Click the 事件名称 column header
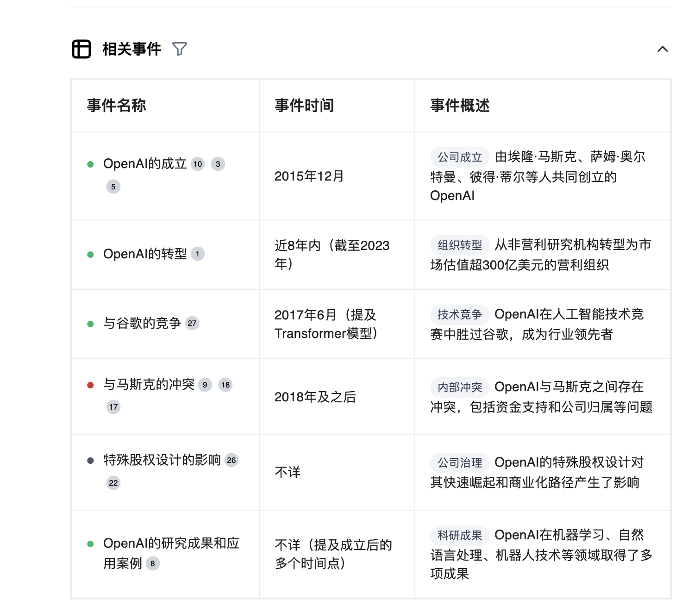Image resolution: width=700 pixels, height=612 pixels. coord(117,106)
